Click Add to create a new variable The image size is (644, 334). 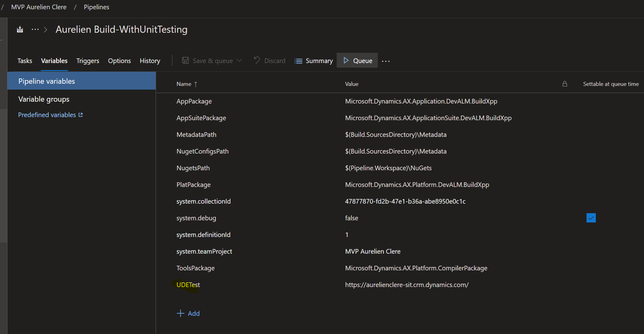pos(188,313)
